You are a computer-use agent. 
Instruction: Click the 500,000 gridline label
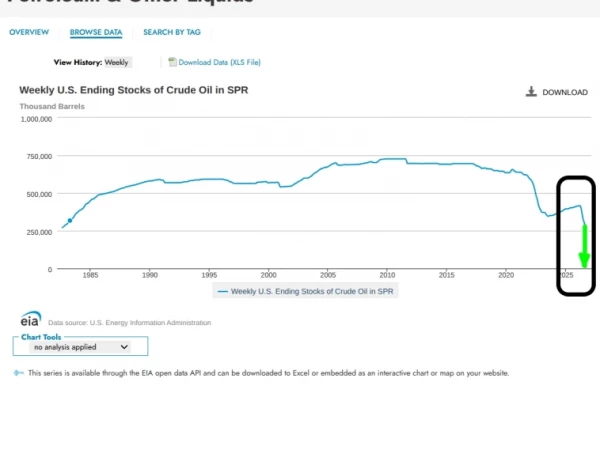click(x=39, y=194)
